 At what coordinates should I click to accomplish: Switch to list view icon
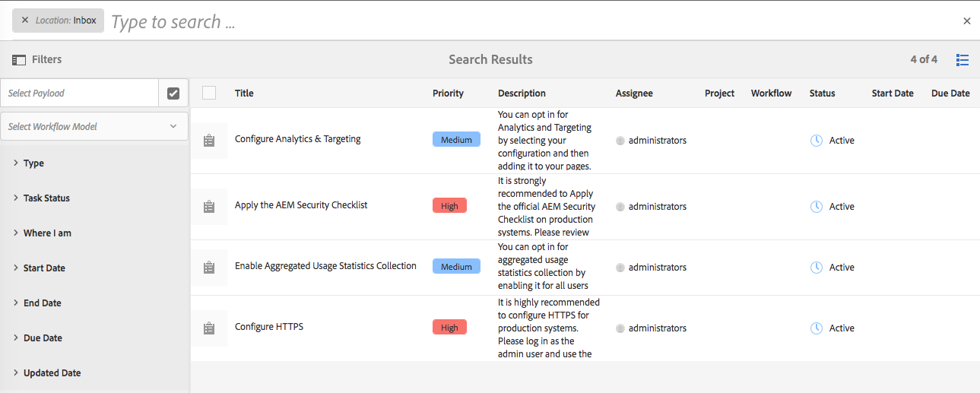pos(963,59)
